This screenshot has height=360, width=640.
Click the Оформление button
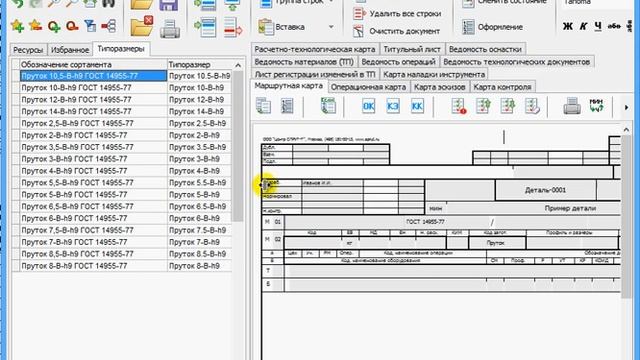coord(492,27)
